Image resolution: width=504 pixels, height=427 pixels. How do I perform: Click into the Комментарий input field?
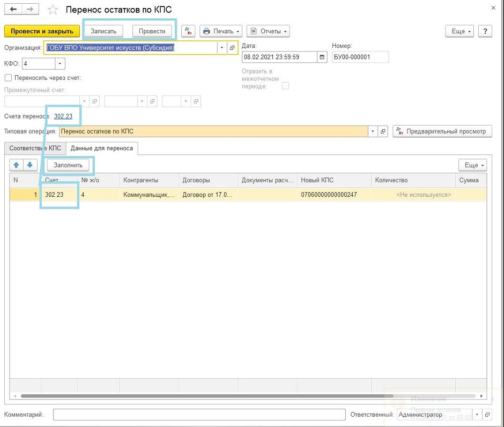(x=199, y=415)
